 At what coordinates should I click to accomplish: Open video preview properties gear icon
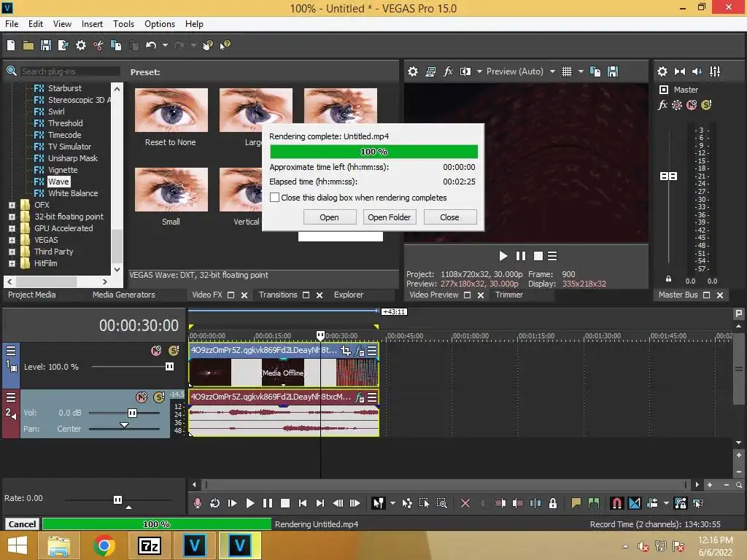tap(413, 71)
